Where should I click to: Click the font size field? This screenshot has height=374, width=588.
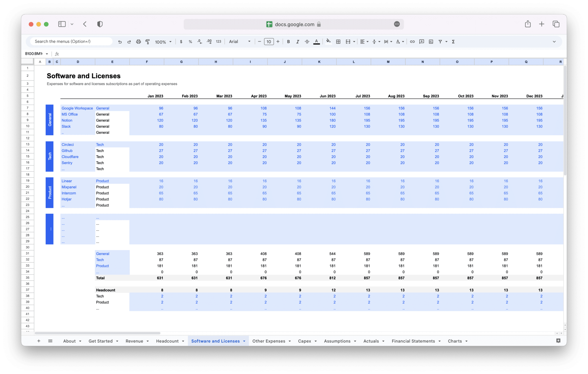269,42
